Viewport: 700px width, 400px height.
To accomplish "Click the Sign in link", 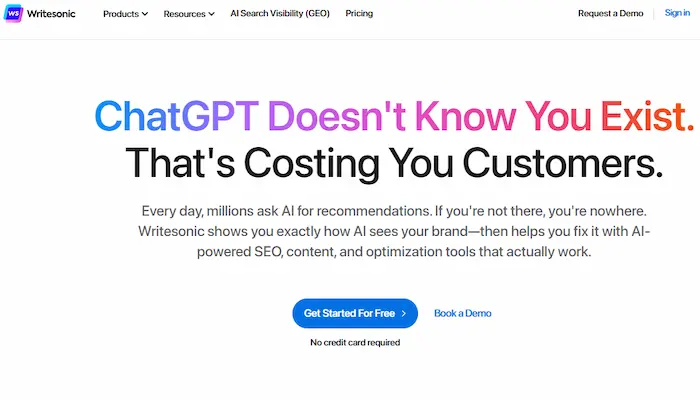I will point(677,13).
